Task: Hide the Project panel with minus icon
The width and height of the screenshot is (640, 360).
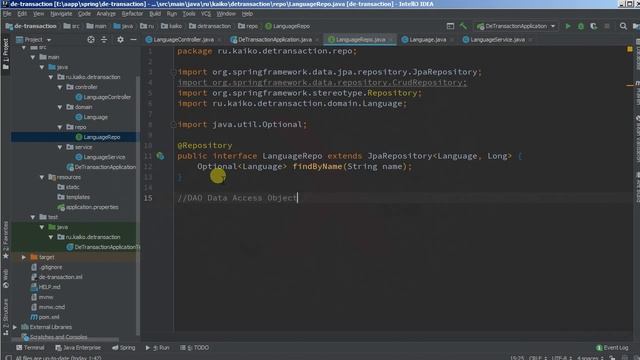Action: coord(133,40)
